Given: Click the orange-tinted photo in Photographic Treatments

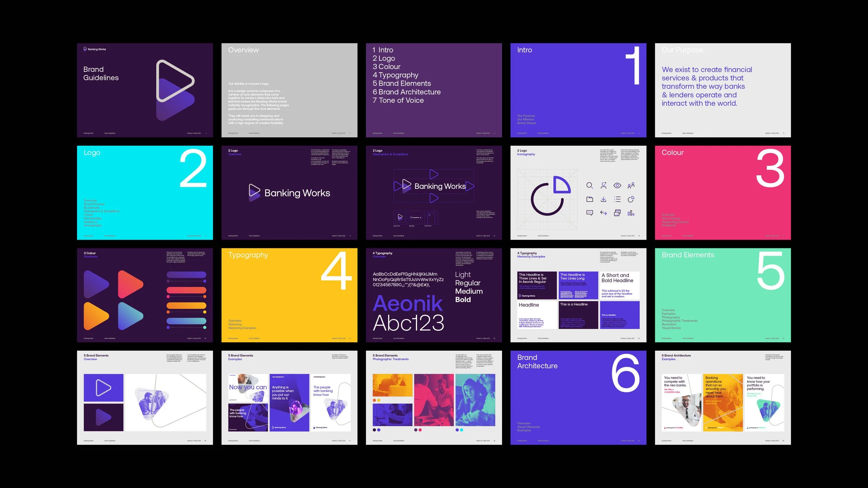Looking at the screenshot, I should [x=392, y=386].
